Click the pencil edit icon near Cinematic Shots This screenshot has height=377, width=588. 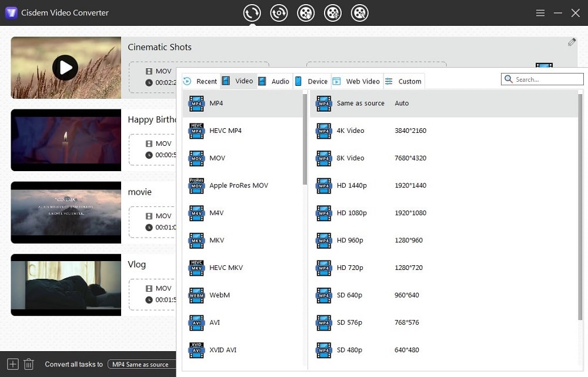(571, 42)
